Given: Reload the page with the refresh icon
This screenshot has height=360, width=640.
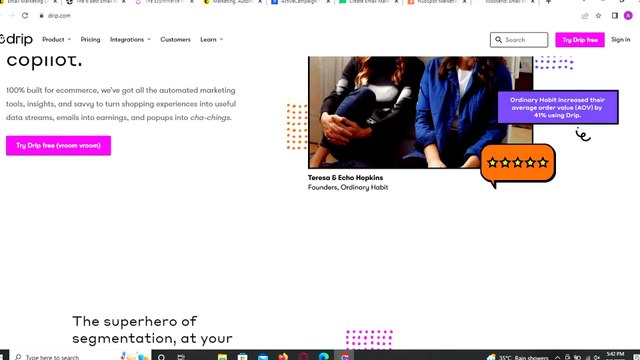Looking at the screenshot, I should [x=25, y=16].
